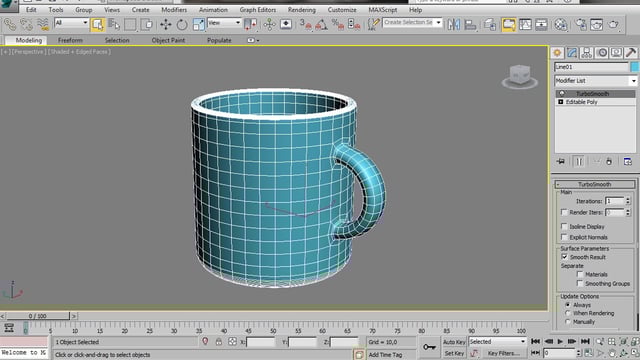Viewport: 640px width, 360px height.
Task: Open the key filter Selected dropdown
Action: pyautogui.click(x=497, y=342)
